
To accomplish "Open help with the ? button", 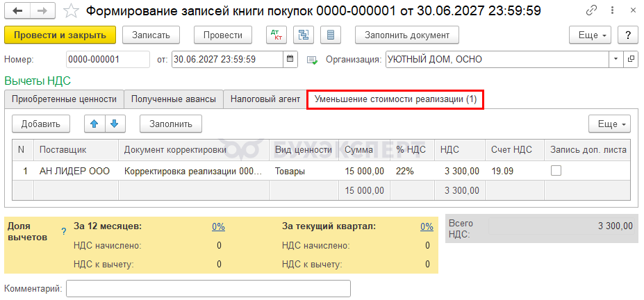I will point(628,35).
